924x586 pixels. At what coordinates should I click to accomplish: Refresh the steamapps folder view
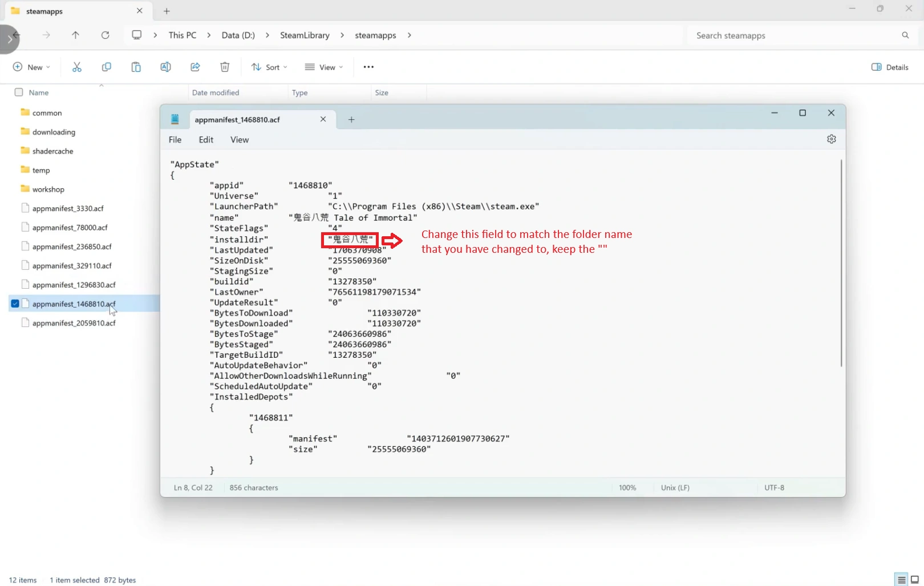[105, 35]
